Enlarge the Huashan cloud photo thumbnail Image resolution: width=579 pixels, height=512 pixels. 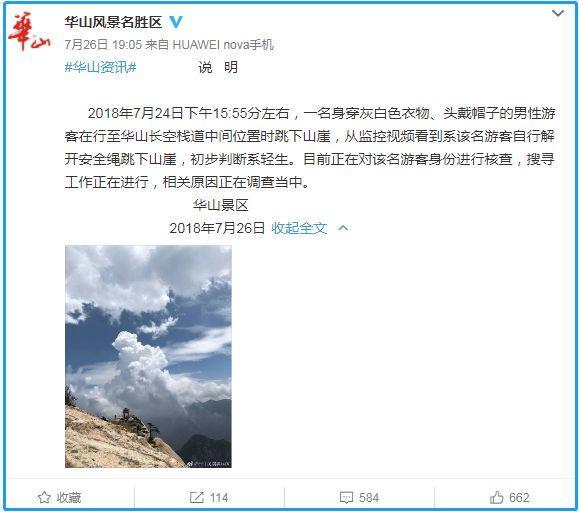148,356
